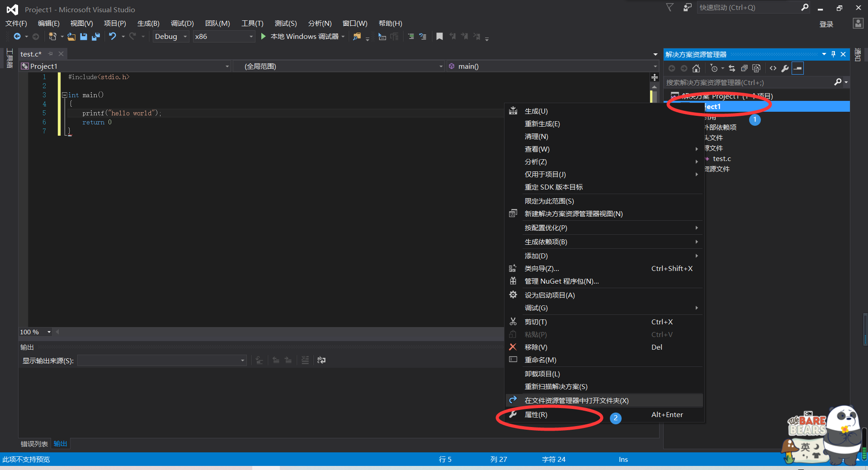
Task: Open the 调试(D) menu
Action: tap(182, 24)
